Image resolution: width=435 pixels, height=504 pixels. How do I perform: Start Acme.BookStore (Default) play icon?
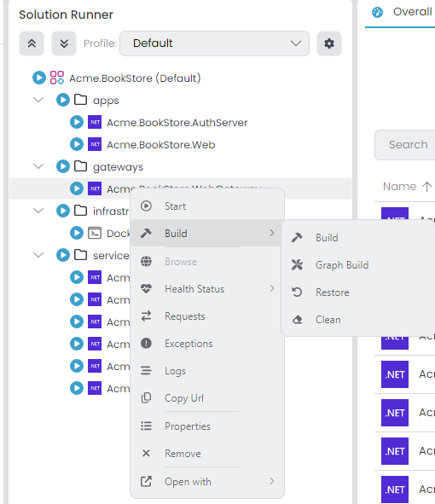[x=39, y=78]
